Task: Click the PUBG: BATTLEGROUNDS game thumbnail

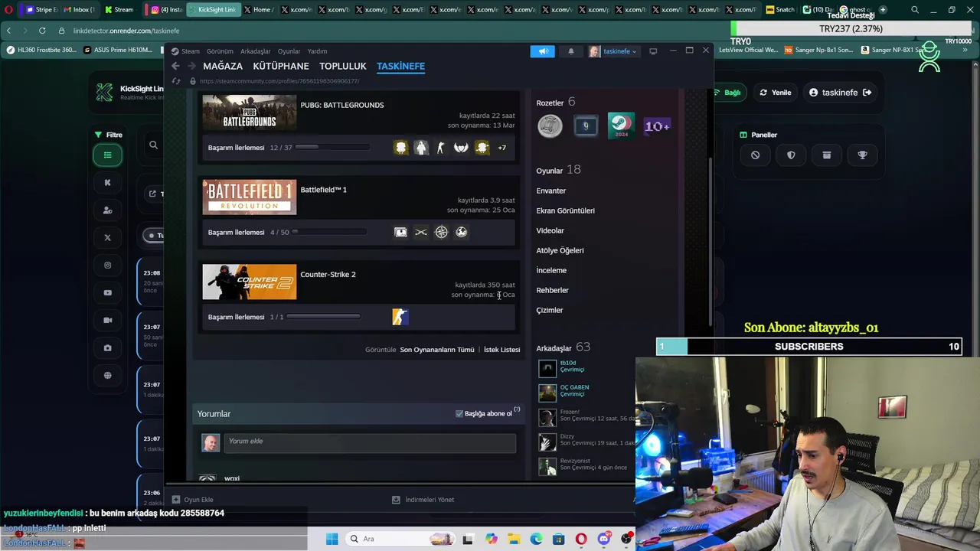Action: 249,112
